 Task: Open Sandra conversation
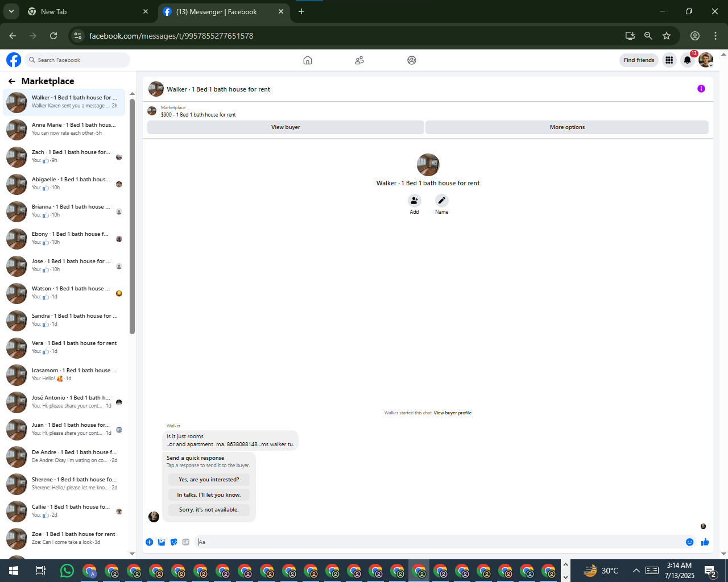point(64,320)
